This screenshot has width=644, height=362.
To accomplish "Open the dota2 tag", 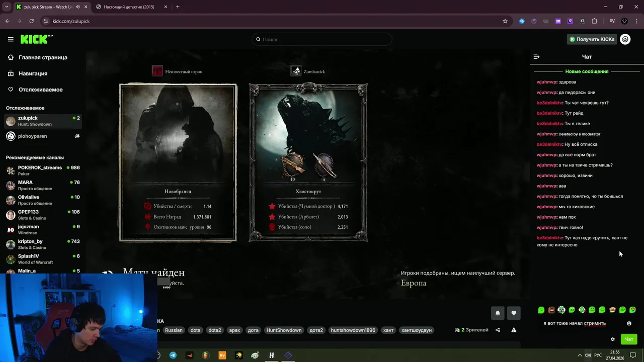I will [x=215, y=330].
